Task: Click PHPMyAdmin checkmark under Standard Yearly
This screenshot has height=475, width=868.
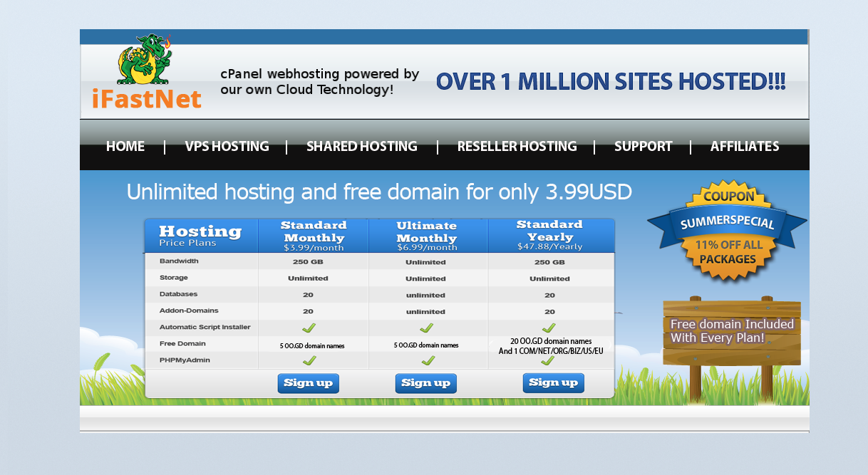Action: [547, 360]
